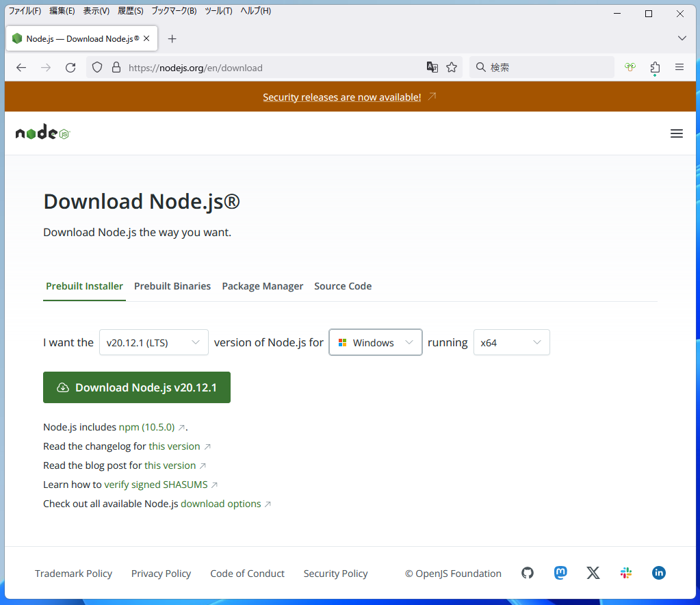Expand the v20.12.1 (LTS) version dropdown
This screenshot has height=605, width=700.
[153, 342]
